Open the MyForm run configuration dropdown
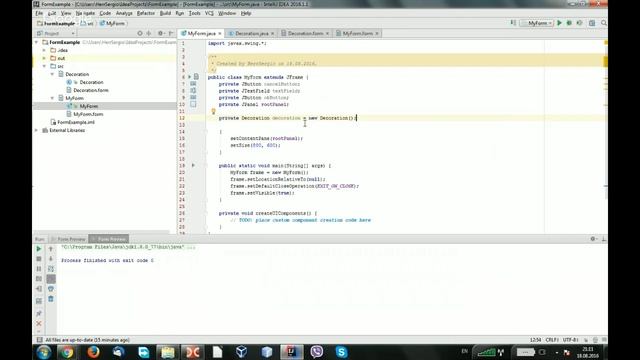The width and height of the screenshot is (640, 360). pos(538,23)
